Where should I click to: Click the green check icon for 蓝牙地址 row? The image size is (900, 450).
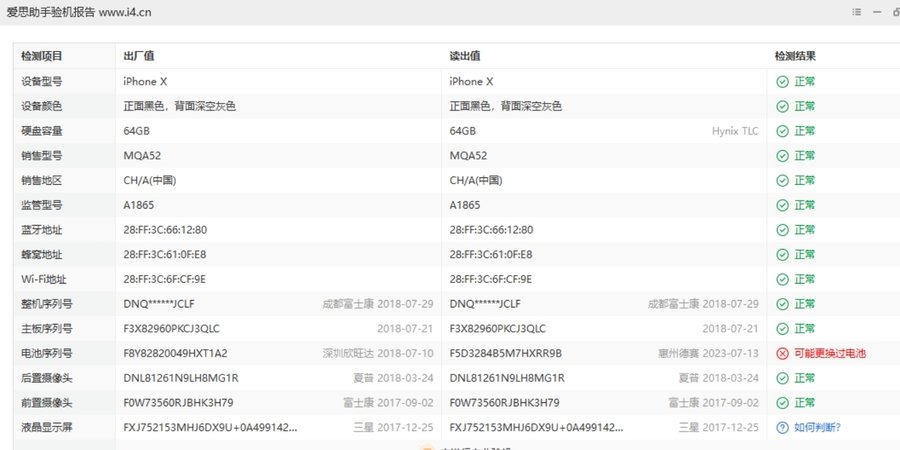(782, 230)
